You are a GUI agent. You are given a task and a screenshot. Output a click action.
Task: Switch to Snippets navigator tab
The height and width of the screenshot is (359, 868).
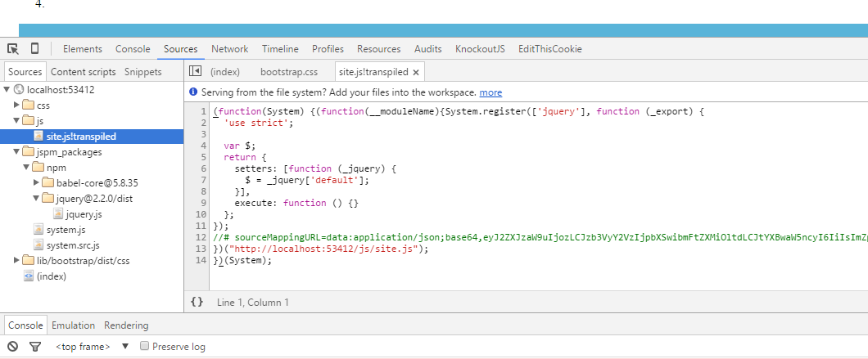142,72
